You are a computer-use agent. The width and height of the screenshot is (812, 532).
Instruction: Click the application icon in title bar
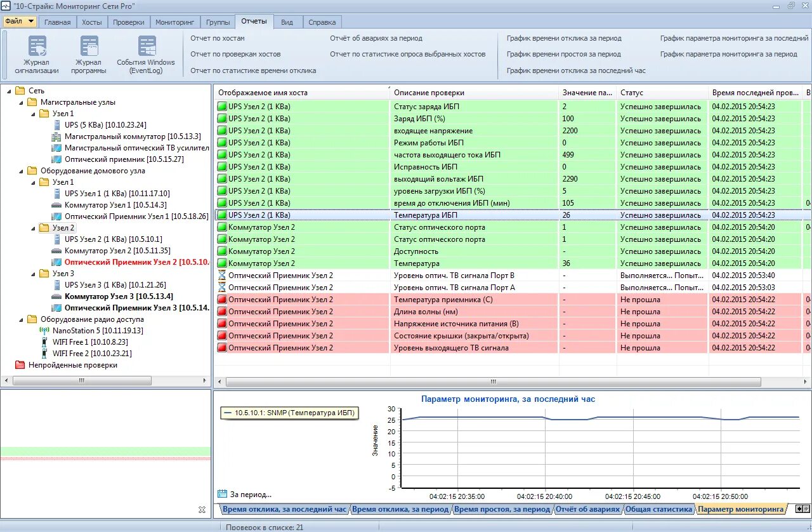click(x=6, y=6)
